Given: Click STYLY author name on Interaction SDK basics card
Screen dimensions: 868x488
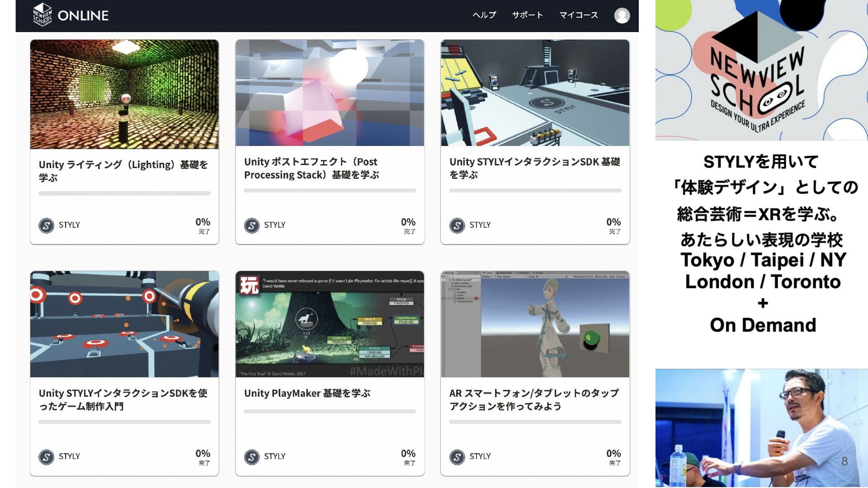Looking at the screenshot, I should point(480,225).
